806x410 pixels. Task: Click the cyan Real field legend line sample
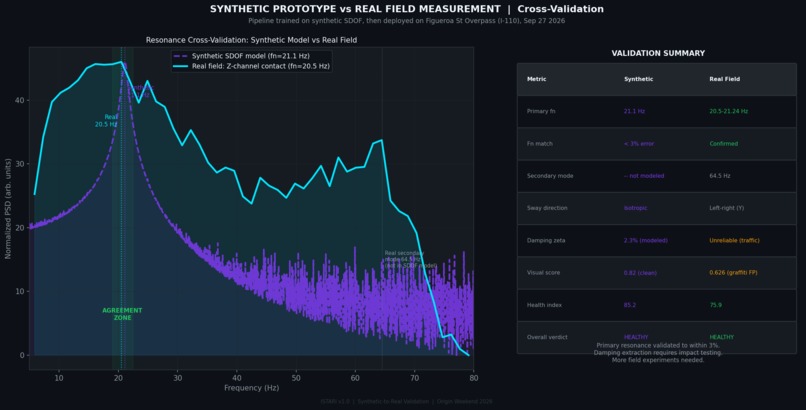click(180, 66)
